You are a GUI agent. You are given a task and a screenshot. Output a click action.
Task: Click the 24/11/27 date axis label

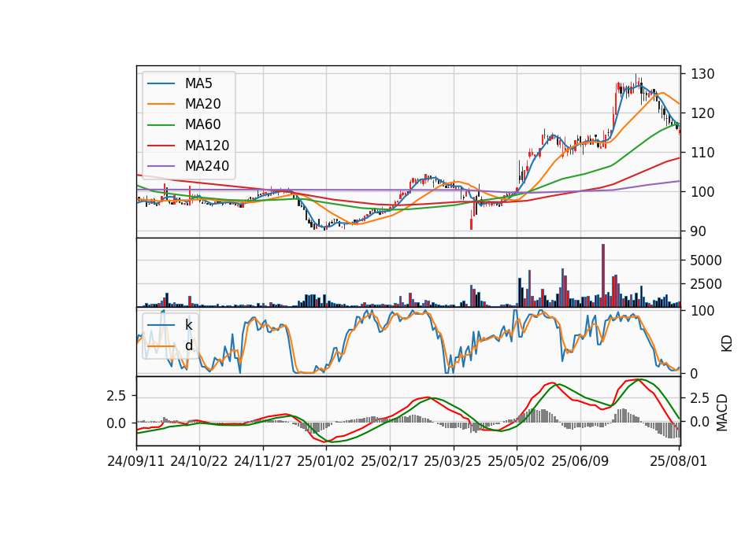263,461
